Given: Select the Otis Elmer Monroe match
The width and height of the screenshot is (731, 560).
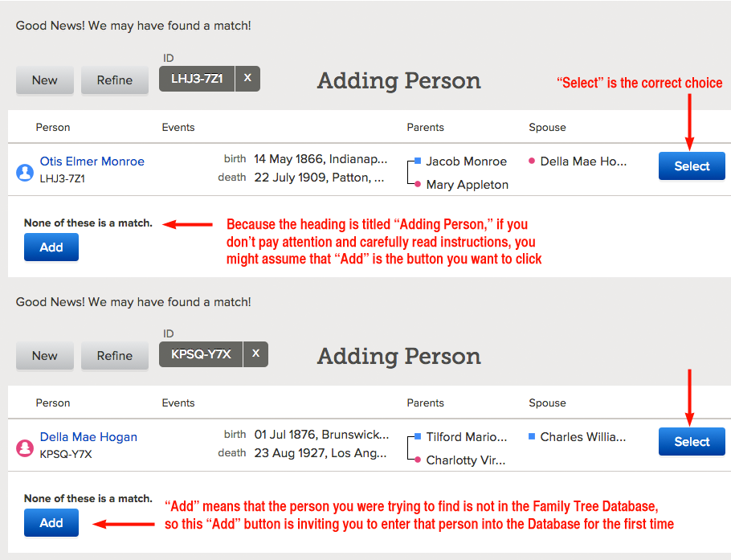Looking at the screenshot, I should pos(692,166).
